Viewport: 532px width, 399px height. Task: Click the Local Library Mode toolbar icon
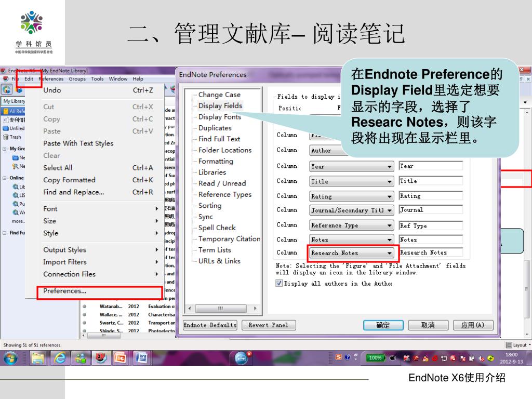point(7,89)
